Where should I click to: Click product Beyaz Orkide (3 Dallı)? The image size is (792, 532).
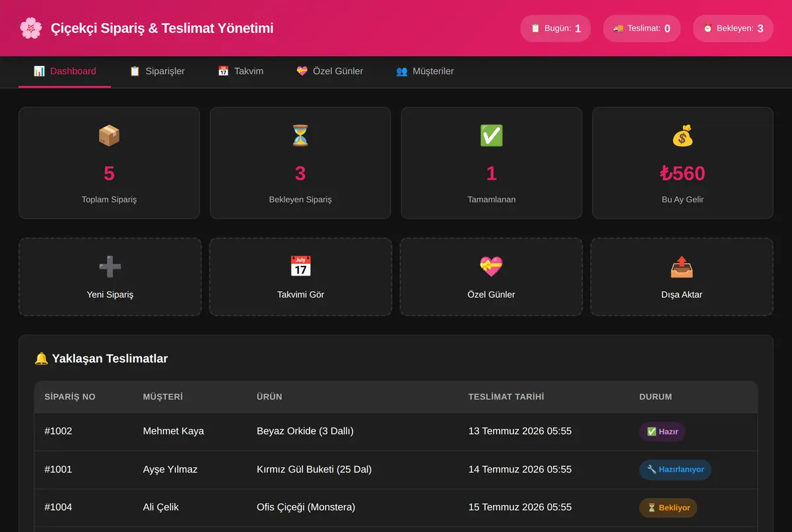[x=305, y=431]
